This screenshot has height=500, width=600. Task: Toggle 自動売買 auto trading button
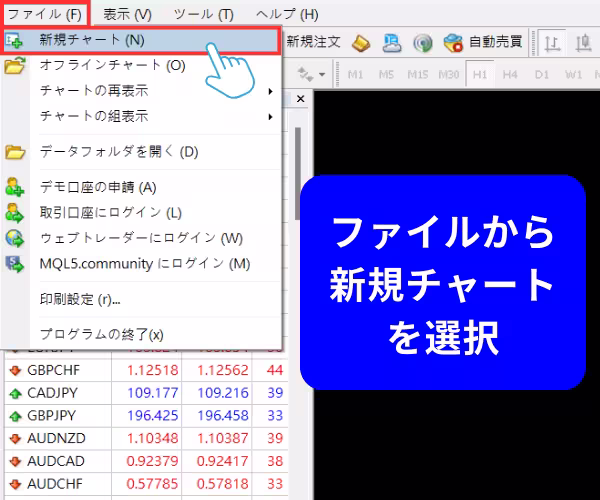483,42
